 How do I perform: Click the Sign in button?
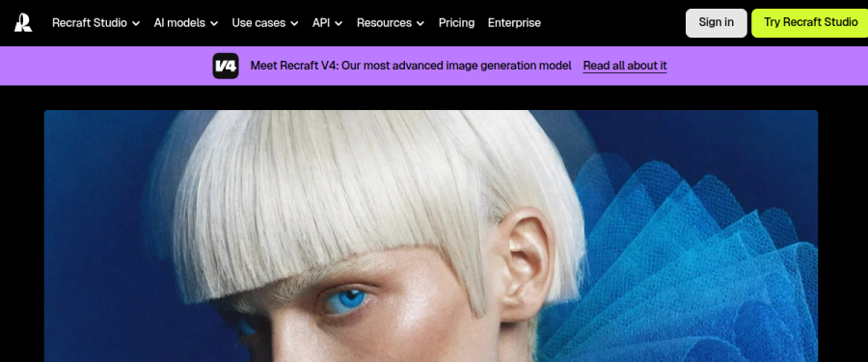click(717, 23)
